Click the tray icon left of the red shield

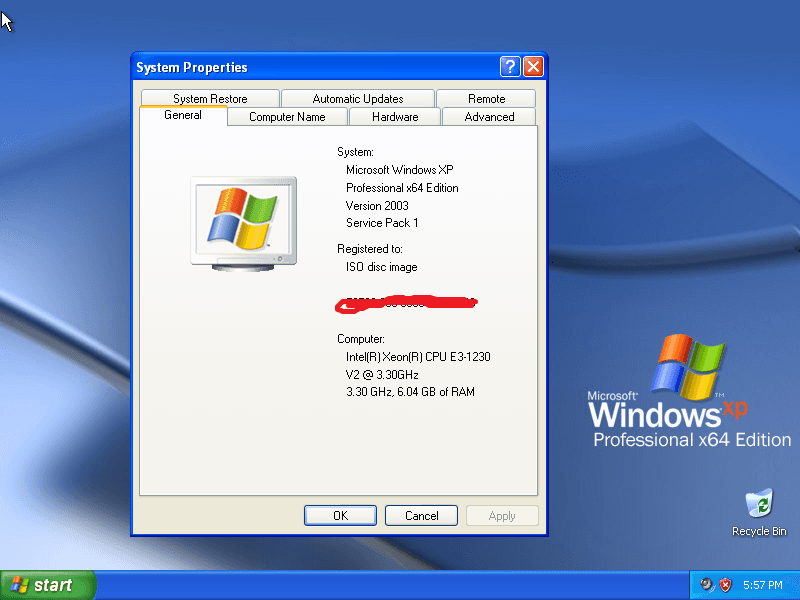[707, 585]
